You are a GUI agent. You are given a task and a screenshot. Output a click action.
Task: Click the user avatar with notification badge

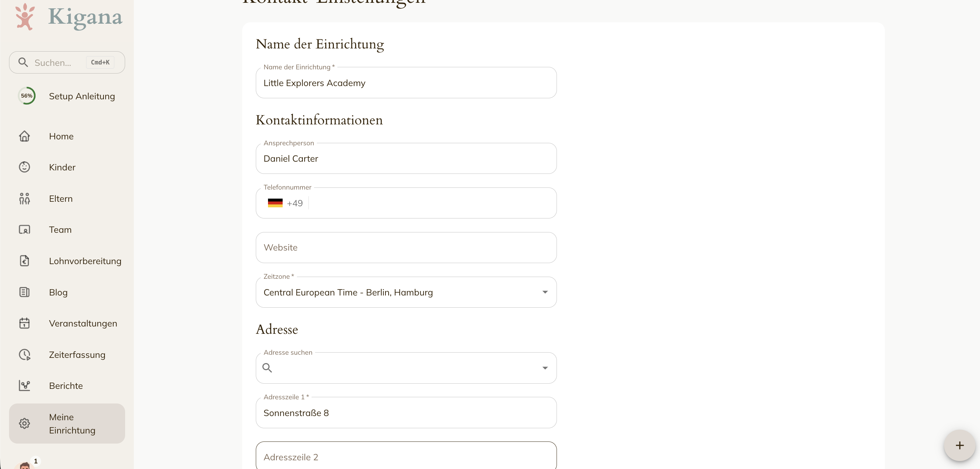(x=26, y=465)
